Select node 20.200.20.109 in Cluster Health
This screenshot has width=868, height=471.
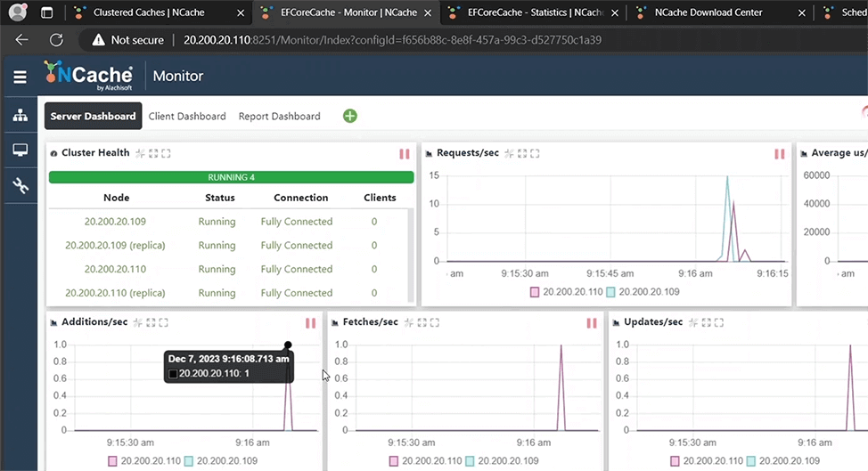115,222
